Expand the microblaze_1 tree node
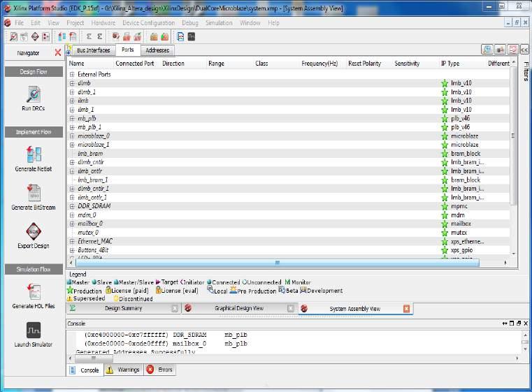532x392 pixels. (x=72, y=145)
